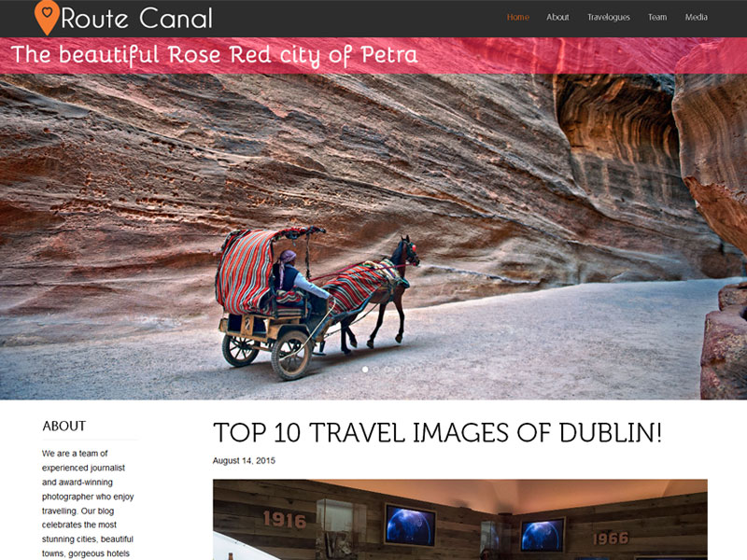Go to the Home menu item

(x=518, y=17)
